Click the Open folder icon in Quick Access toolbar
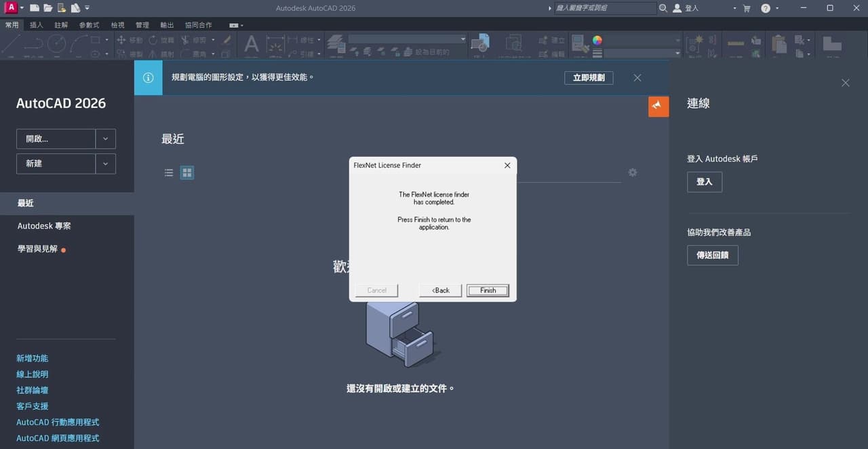The image size is (868, 449). (47, 8)
